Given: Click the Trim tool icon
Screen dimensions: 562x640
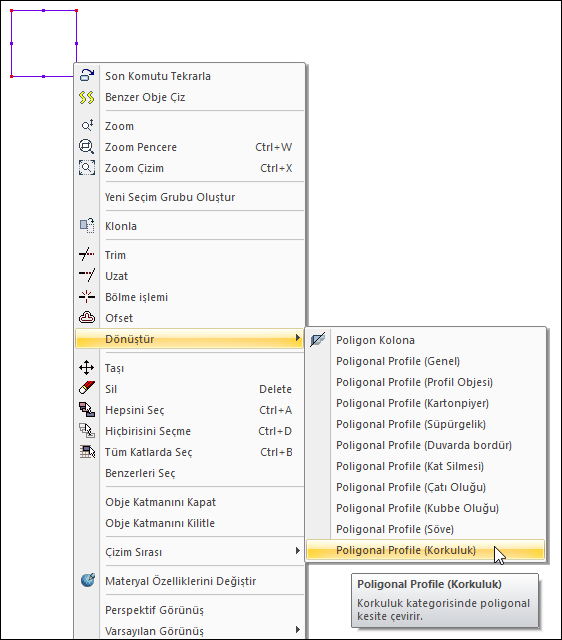Looking at the screenshot, I should click(87, 255).
